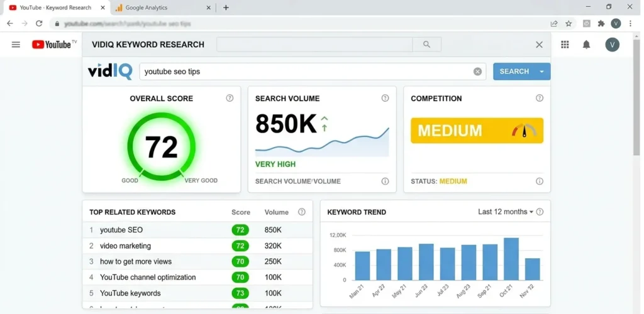The width and height of the screenshot is (644, 314).
Task: Close the vidIQ Keyword Research panel
Action: [539, 45]
